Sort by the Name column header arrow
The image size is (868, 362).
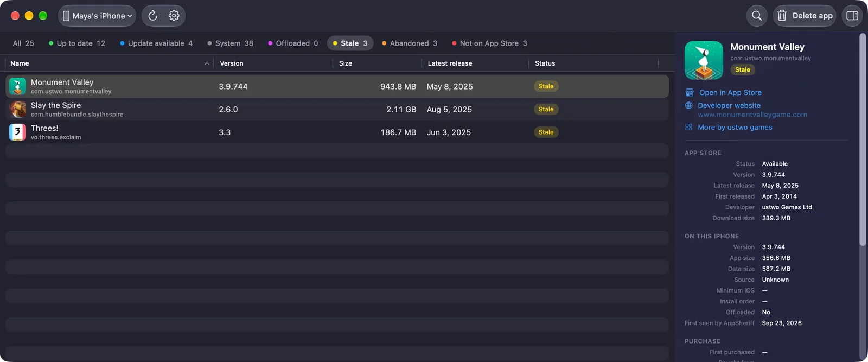click(x=207, y=63)
